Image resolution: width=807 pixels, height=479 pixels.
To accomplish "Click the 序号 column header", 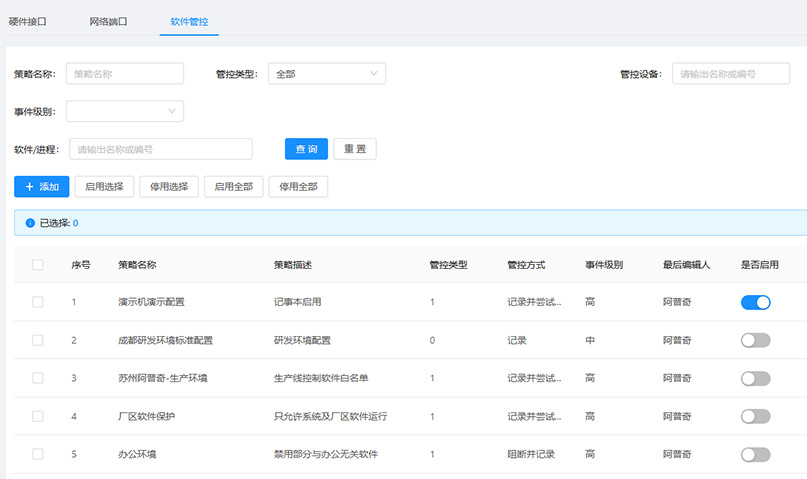I will click(81, 265).
